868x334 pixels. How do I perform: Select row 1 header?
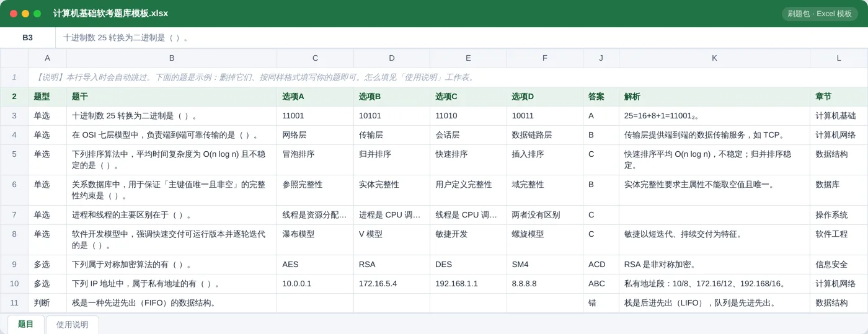(14, 77)
